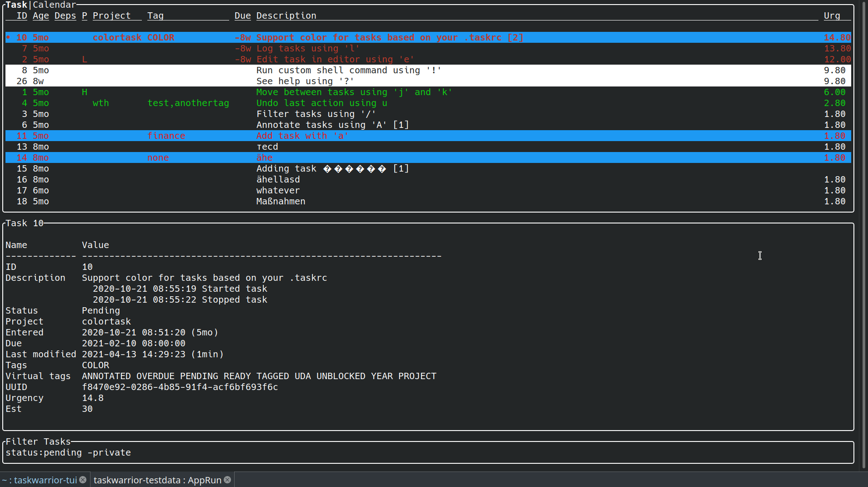Click the status:pending -private filter text
The width and height of the screenshot is (868, 487).
68,453
